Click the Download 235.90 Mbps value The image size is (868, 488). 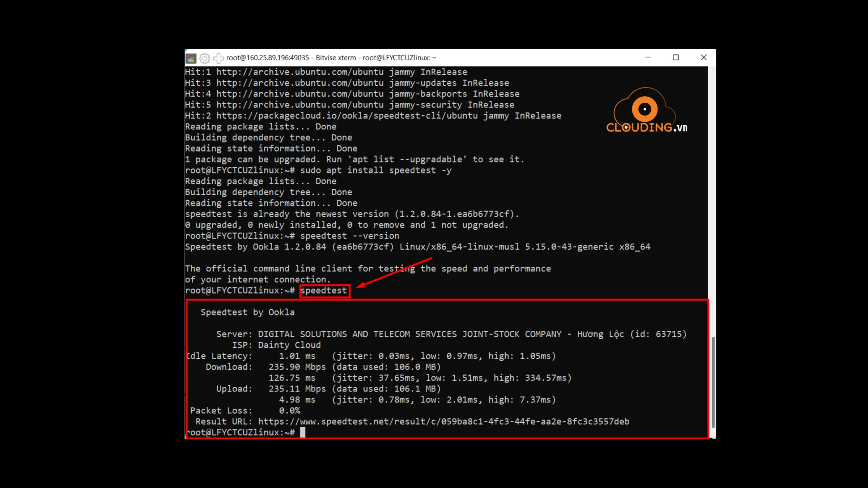coord(297,367)
